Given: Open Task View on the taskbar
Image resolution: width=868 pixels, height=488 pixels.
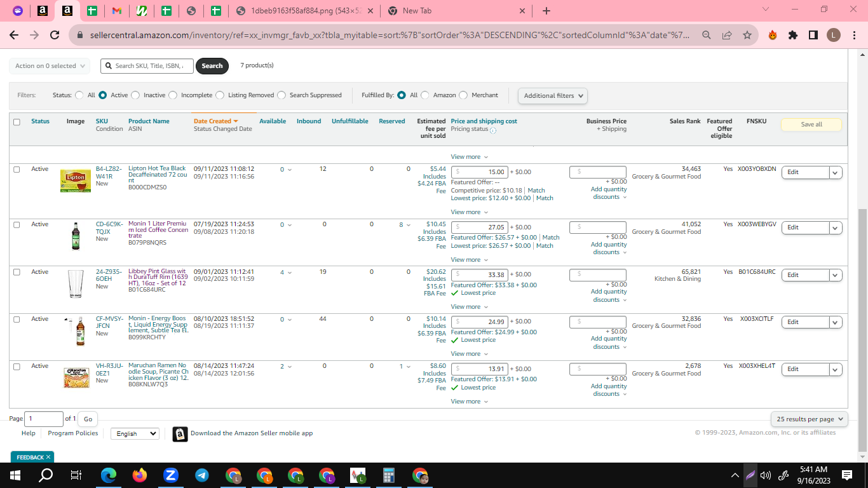Looking at the screenshot, I should click(76, 475).
